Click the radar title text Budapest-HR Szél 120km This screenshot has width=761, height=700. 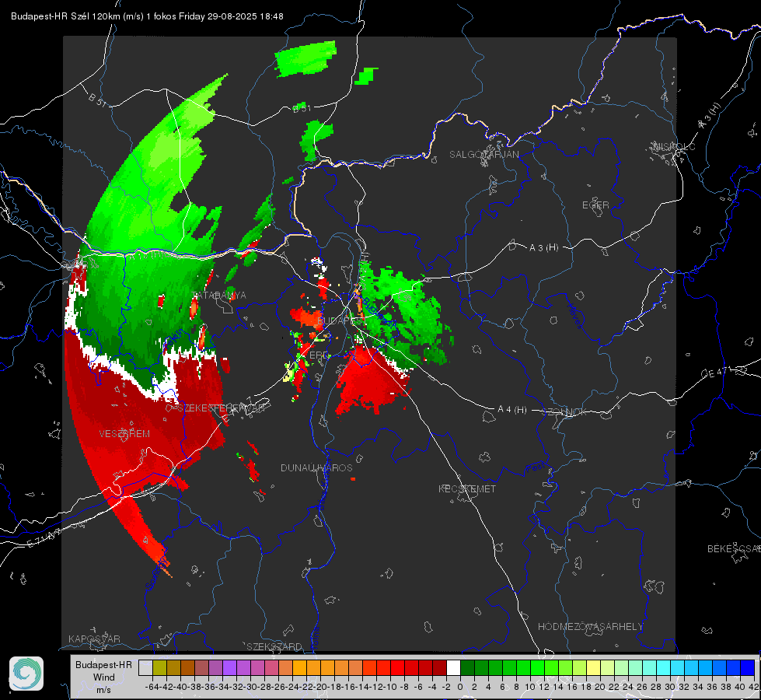[x=65, y=16]
